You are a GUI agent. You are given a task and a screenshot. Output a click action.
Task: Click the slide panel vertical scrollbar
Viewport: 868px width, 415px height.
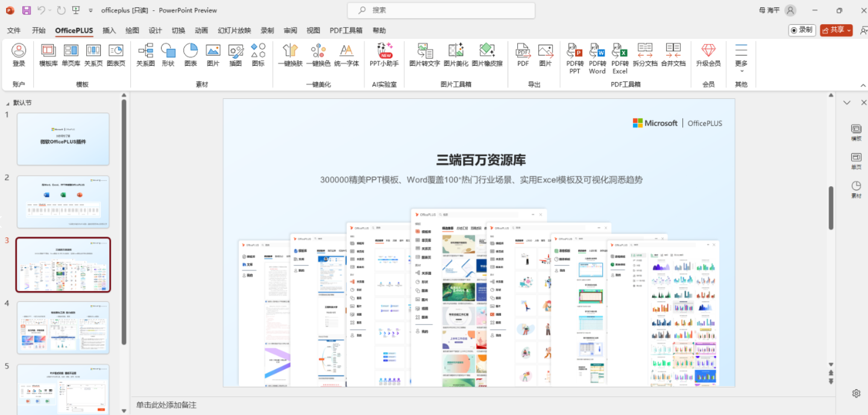[124, 222]
